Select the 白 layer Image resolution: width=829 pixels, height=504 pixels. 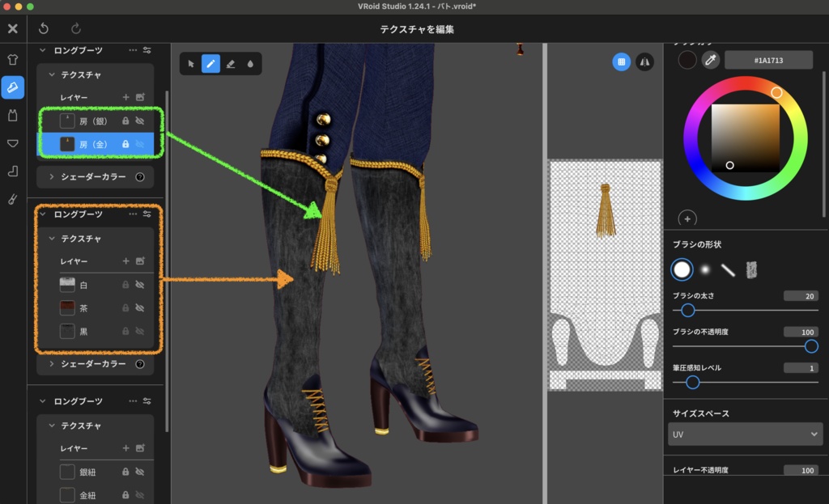pyautogui.click(x=96, y=285)
